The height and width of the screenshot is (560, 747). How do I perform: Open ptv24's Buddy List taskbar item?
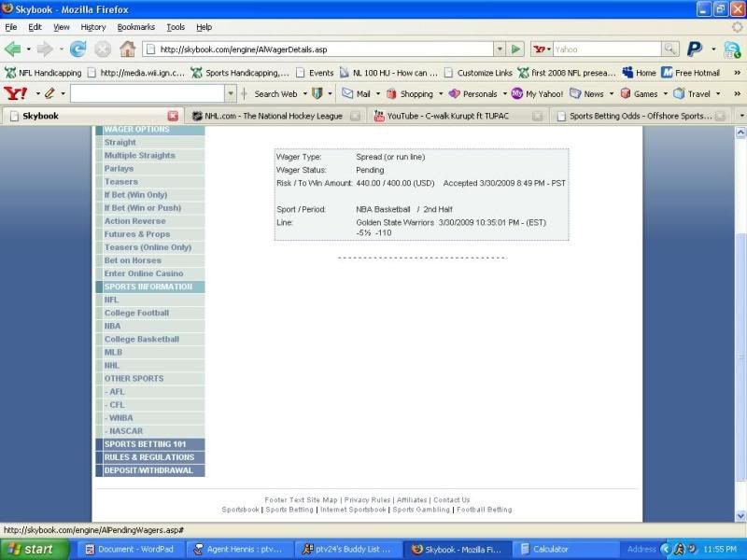[x=346, y=549]
